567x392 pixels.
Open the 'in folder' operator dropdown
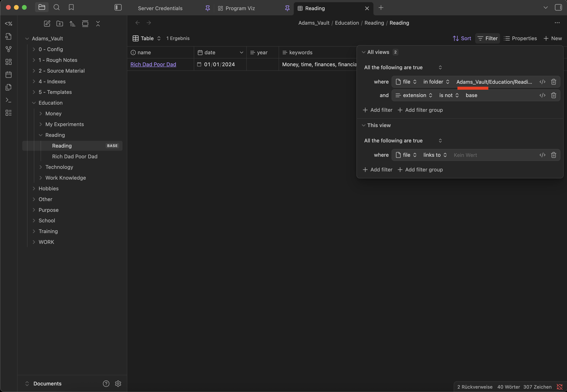pyautogui.click(x=436, y=82)
